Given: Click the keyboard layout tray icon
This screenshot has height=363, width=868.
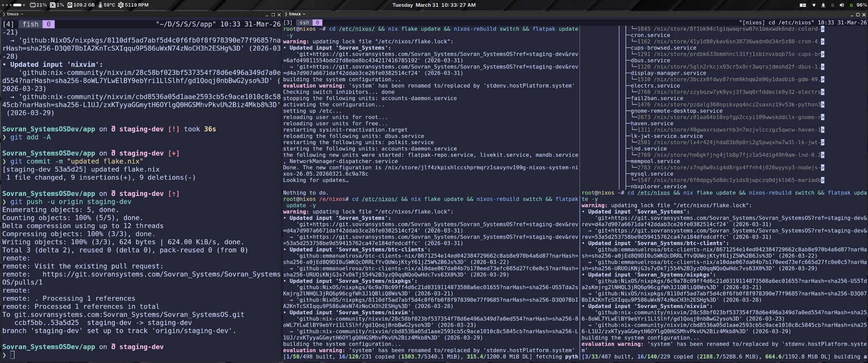Looking at the screenshot, I should [x=823, y=5].
